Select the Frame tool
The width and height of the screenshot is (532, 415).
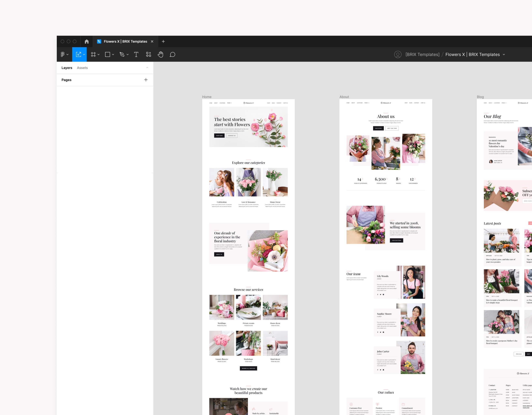tap(93, 55)
